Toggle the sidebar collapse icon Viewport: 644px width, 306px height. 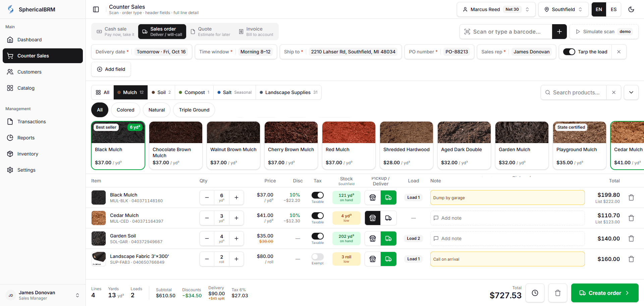click(96, 9)
